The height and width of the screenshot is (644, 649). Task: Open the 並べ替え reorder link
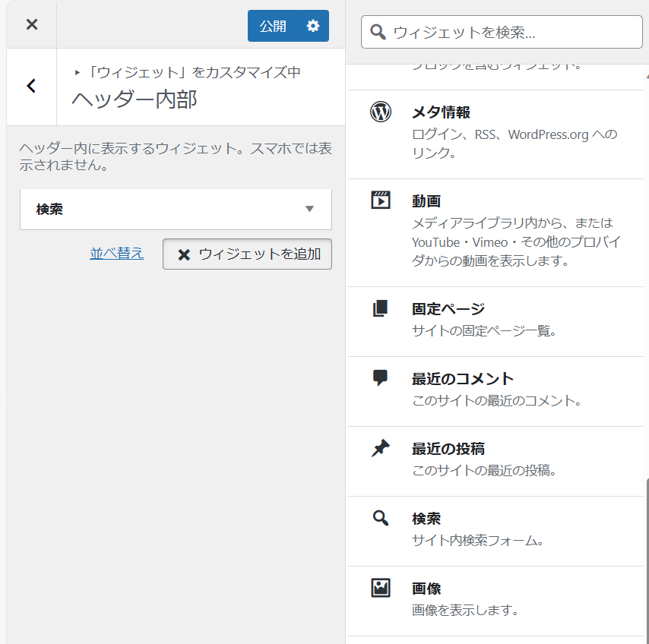[x=116, y=253]
